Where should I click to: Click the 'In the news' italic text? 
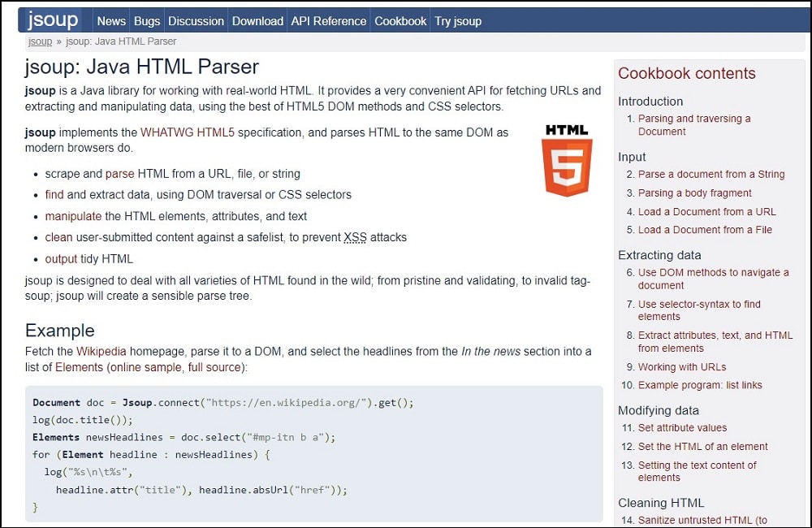tap(491, 351)
